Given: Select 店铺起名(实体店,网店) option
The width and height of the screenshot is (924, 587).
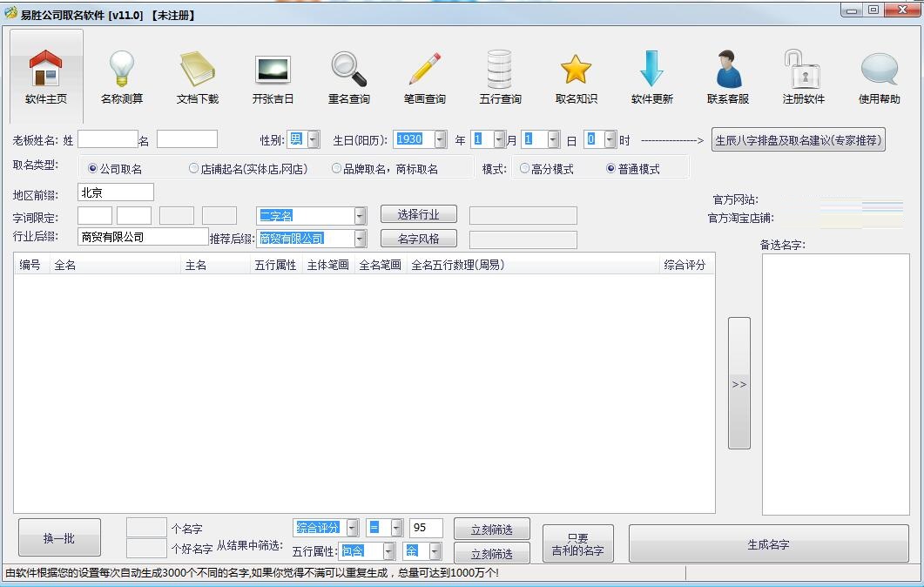Looking at the screenshot, I should pyautogui.click(x=248, y=169).
